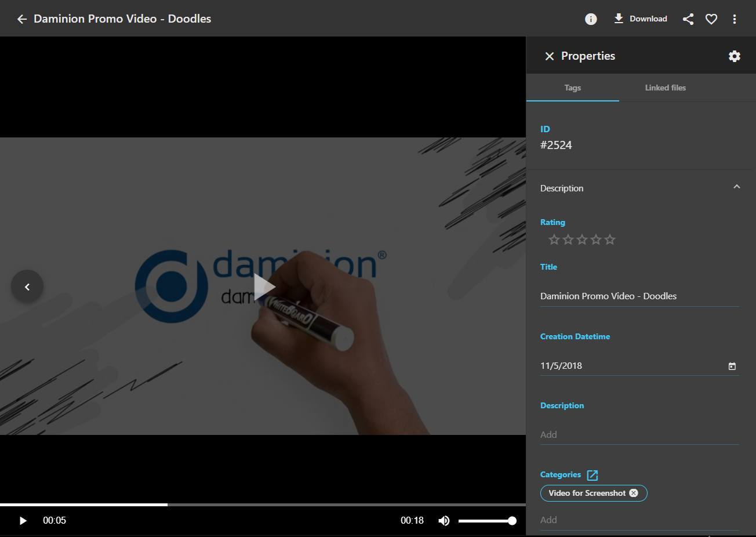
Task: Click the info icon in header
Action: pos(590,19)
